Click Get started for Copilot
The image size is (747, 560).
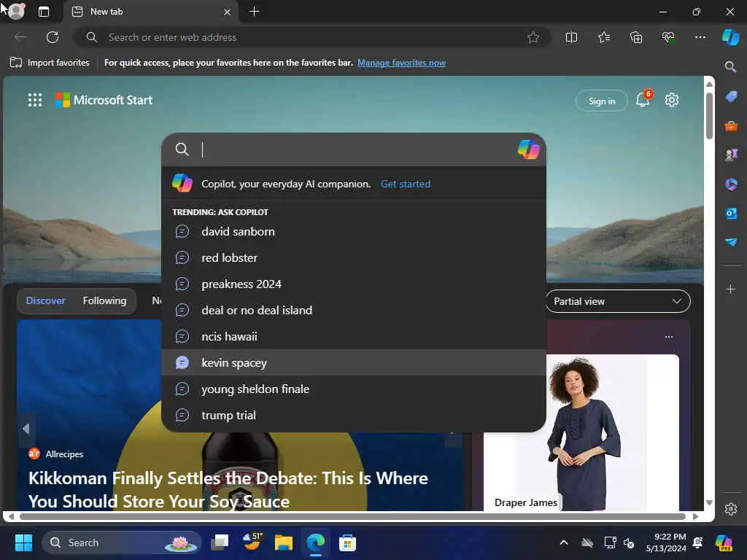tap(406, 184)
